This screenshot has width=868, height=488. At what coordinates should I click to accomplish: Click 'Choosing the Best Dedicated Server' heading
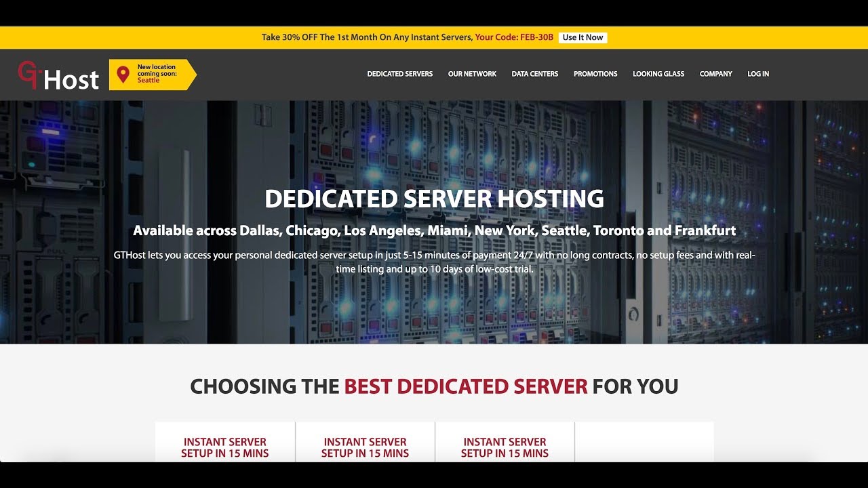pyautogui.click(x=434, y=386)
